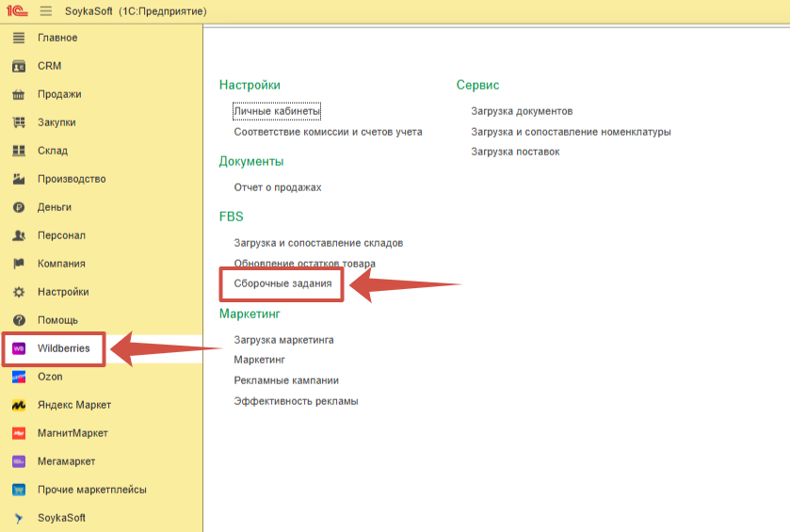Image resolution: width=790 pixels, height=532 pixels.
Task: Open the Главное section
Action: [x=57, y=38]
